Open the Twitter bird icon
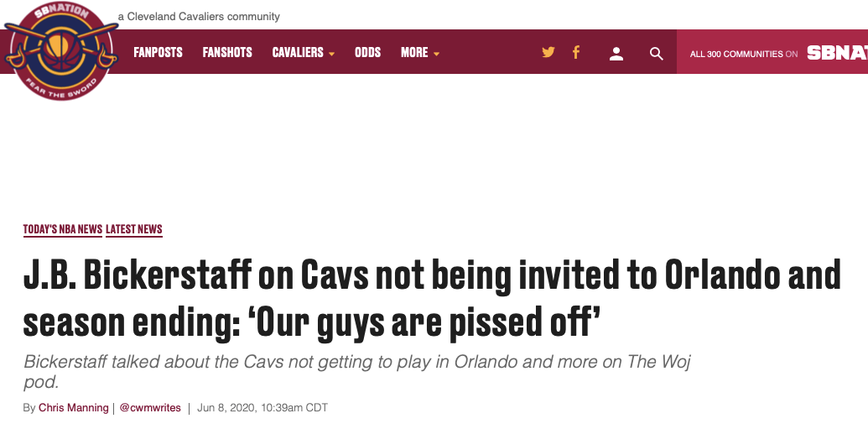The image size is (868, 429). pyautogui.click(x=548, y=53)
